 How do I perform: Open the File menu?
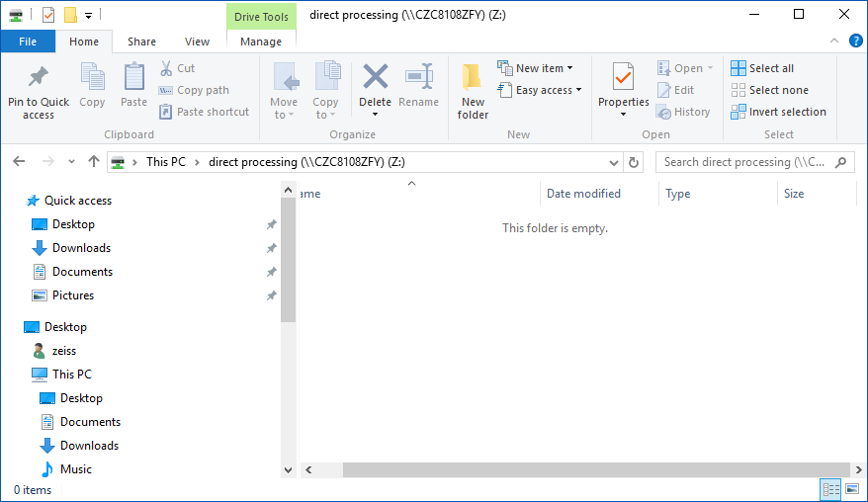click(x=28, y=42)
